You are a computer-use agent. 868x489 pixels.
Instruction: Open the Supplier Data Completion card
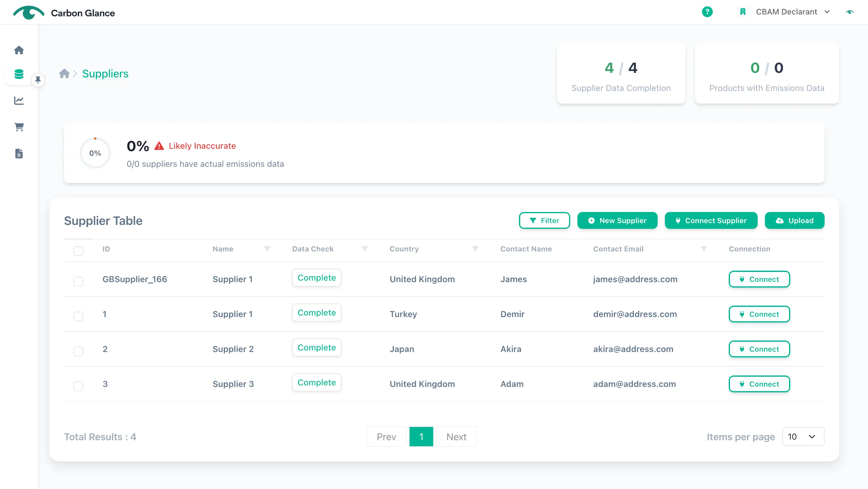point(621,74)
